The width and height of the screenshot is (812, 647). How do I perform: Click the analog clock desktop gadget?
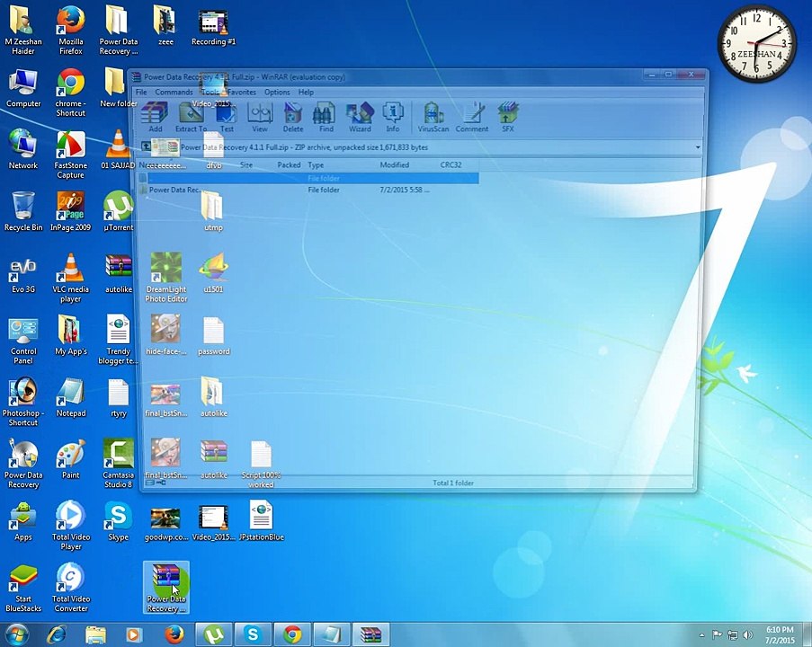pyautogui.click(x=756, y=43)
